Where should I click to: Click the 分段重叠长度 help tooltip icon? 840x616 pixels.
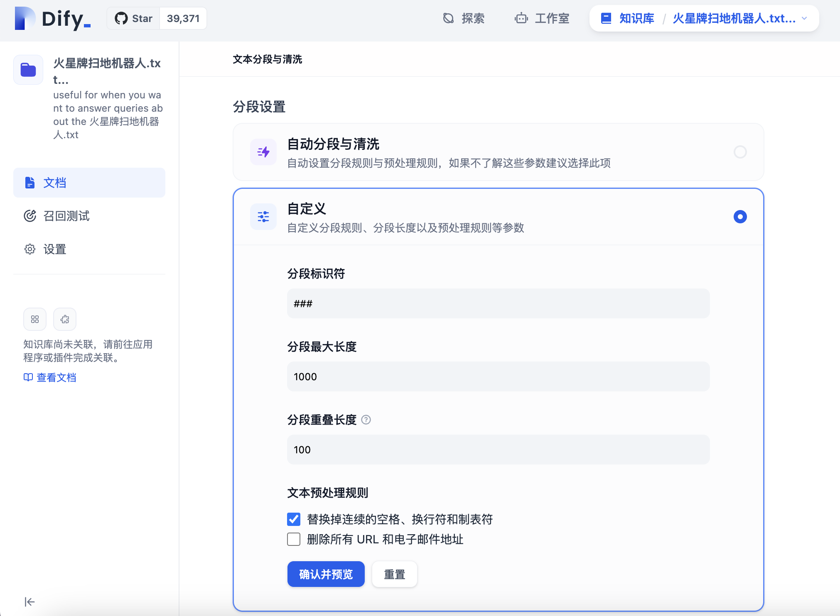(366, 420)
